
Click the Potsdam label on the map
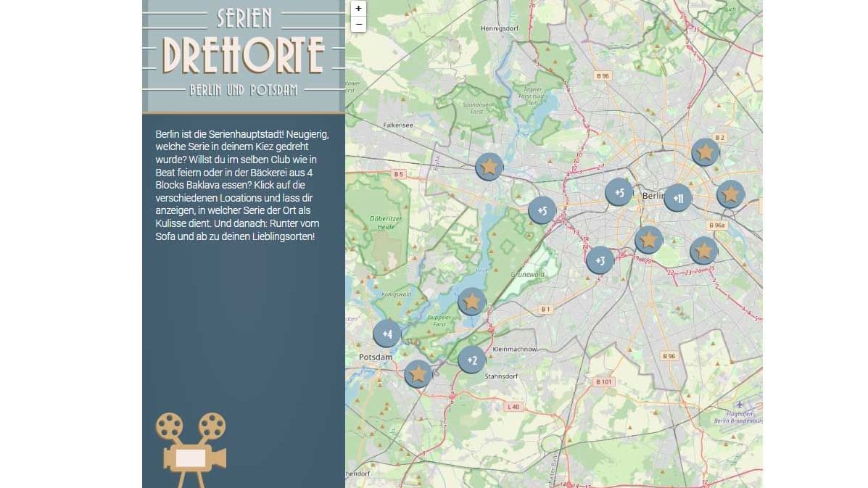(375, 356)
